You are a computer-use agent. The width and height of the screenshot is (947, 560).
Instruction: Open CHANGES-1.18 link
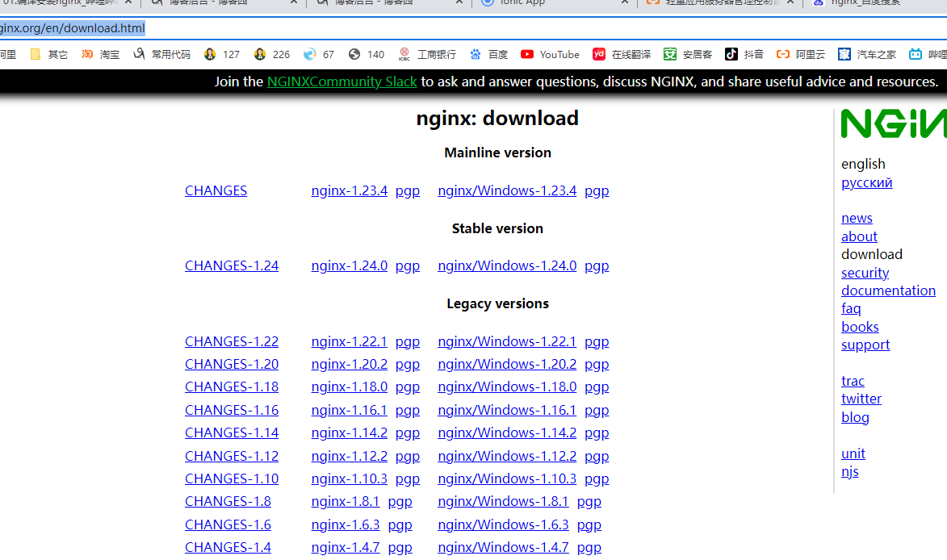point(232,387)
